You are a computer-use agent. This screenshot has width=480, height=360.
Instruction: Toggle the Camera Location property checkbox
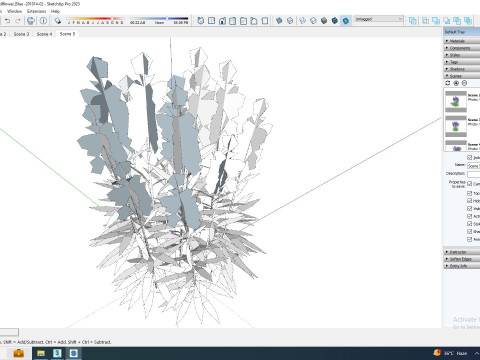470,184
